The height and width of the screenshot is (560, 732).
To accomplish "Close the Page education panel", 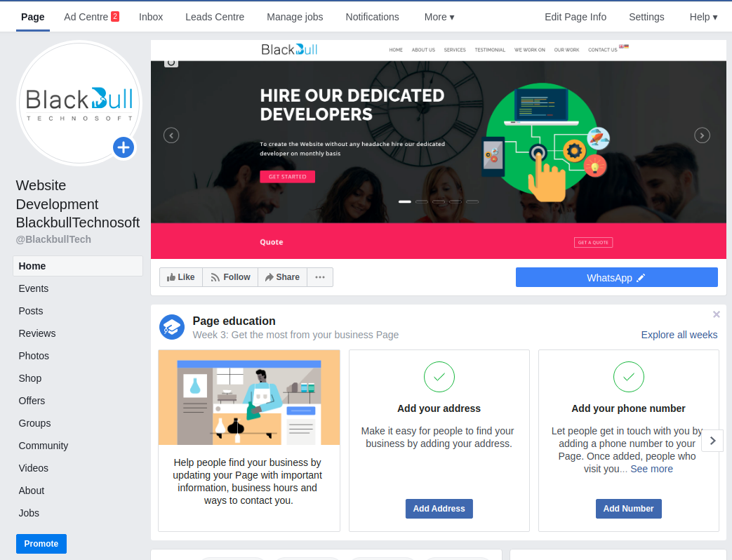I will (x=716, y=314).
